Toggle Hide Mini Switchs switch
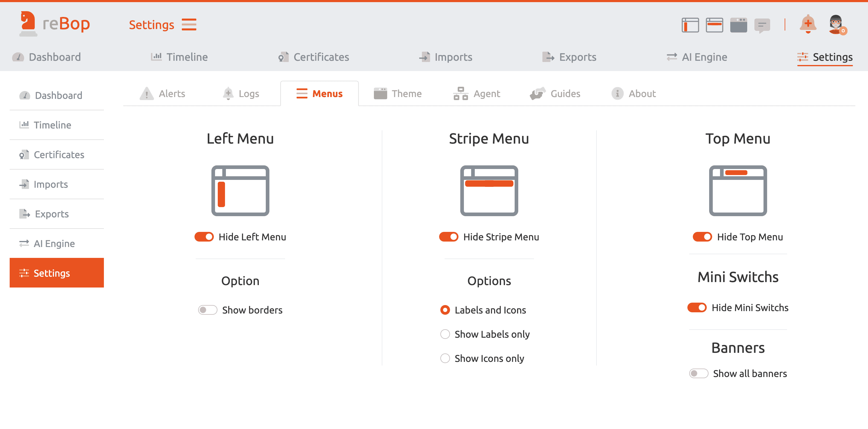 (697, 307)
